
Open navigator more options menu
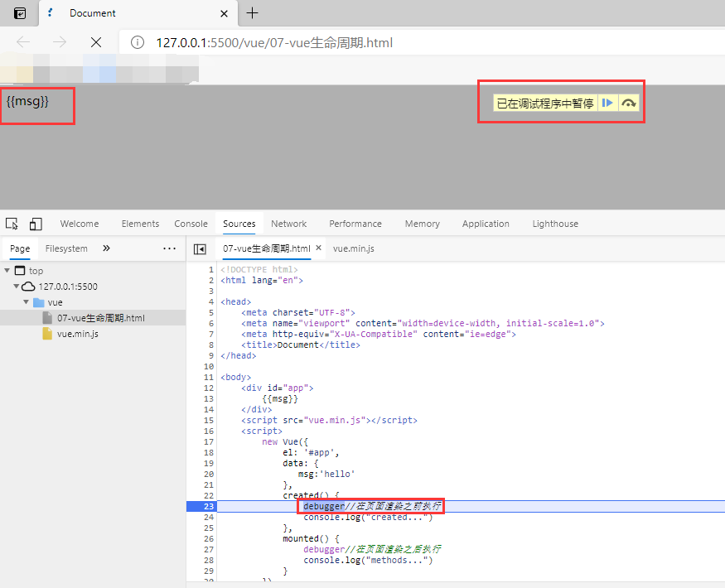(x=169, y=248)
